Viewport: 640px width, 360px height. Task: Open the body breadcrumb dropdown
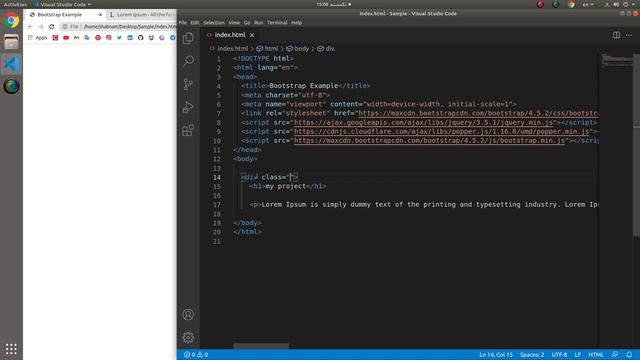coord(298,49)
